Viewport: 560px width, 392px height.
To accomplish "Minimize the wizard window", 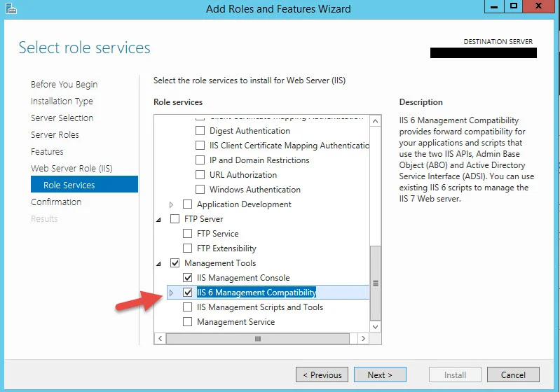I will [494, 6].
